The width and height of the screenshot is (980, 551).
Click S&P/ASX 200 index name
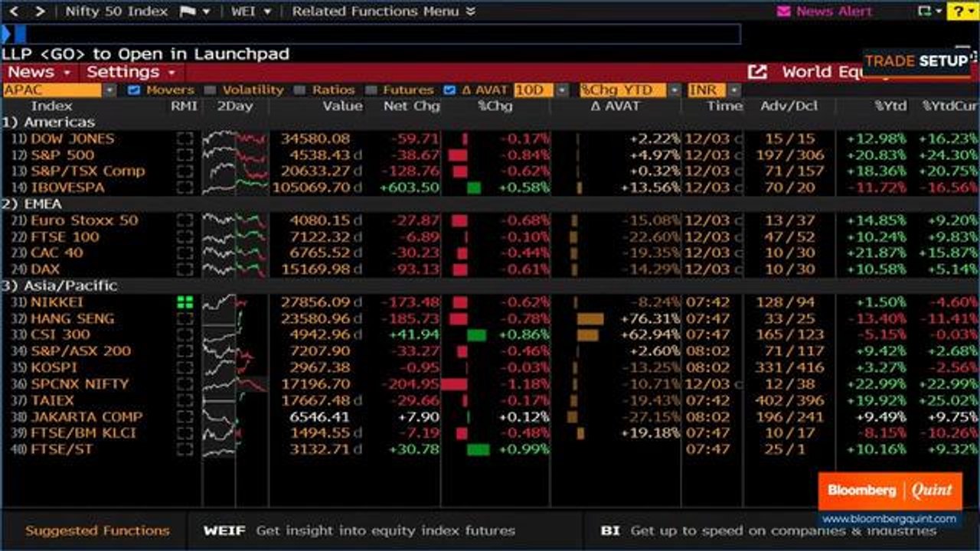[80, 351]
